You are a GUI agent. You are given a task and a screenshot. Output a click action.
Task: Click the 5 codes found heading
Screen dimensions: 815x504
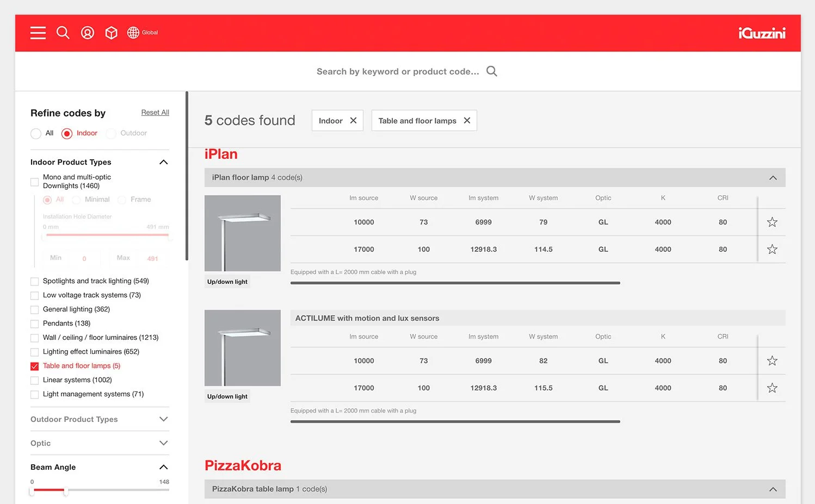tap(250, 120)
